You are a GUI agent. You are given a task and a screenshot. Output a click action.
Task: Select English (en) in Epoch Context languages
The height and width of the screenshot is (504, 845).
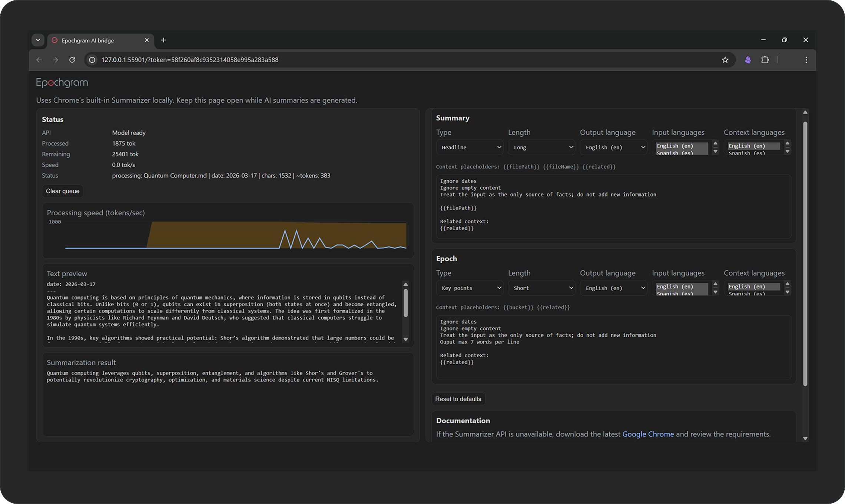click(746, 286)
